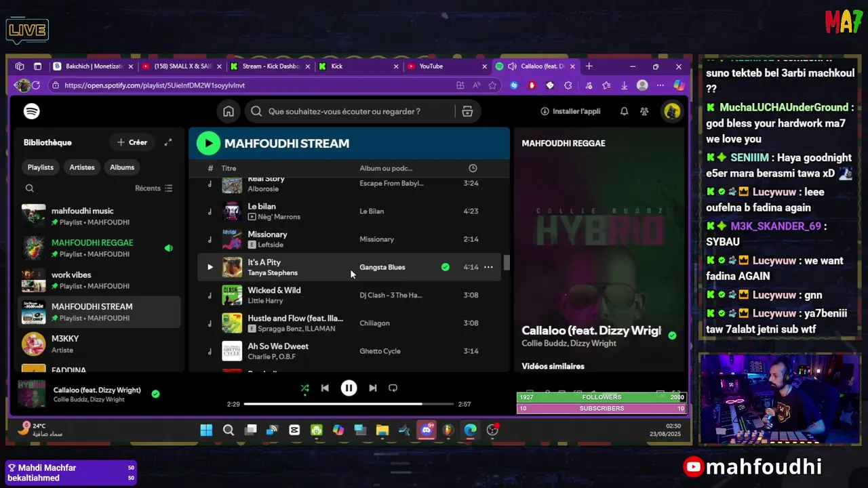Select the MAHFOUDHI STREAM library entry
This screenshot has height=488, width=868.
[99, 312]
